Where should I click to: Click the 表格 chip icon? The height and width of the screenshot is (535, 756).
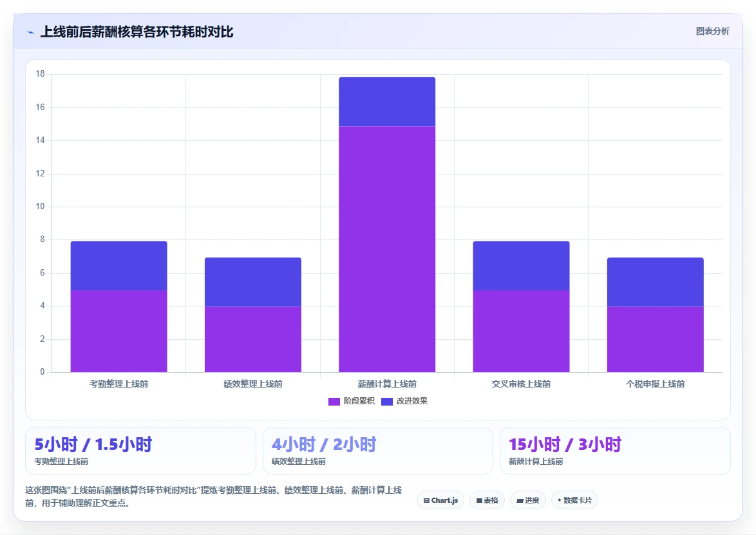tap(479, 501)
